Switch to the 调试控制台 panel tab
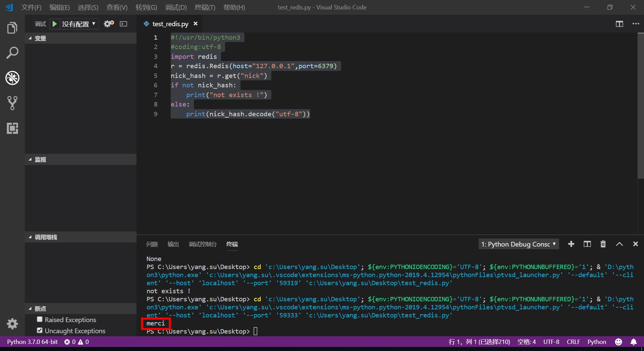The height and width of the screenshot is (351, 644). [203, 244]
